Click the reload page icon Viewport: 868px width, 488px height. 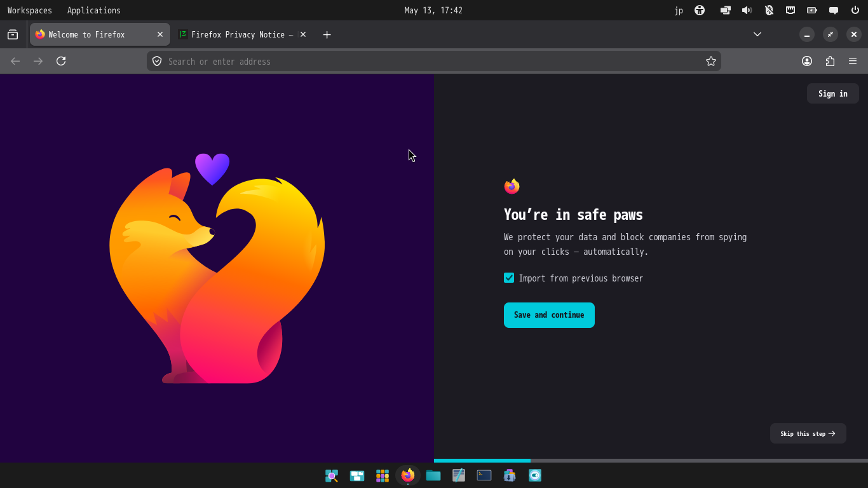tap(61, 61)
